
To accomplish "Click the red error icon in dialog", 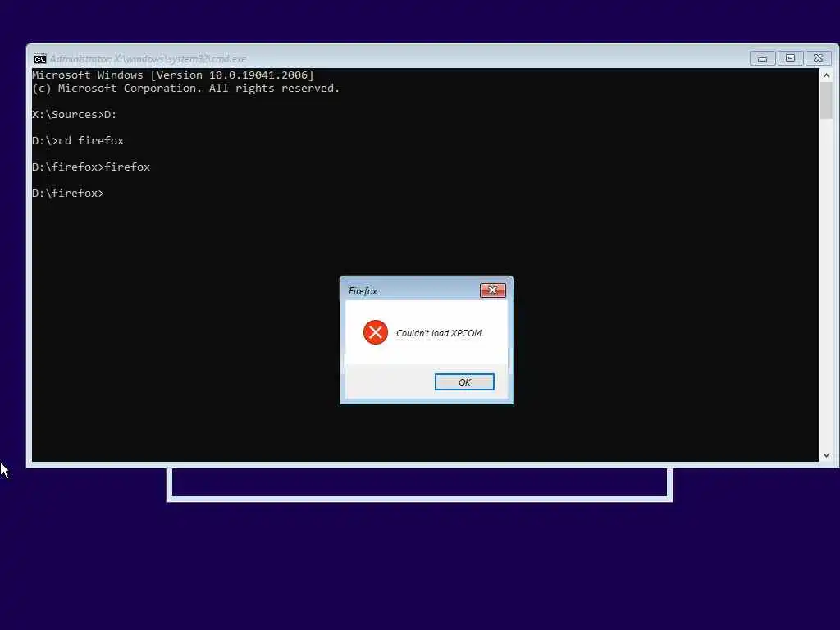I will [376, 332].
